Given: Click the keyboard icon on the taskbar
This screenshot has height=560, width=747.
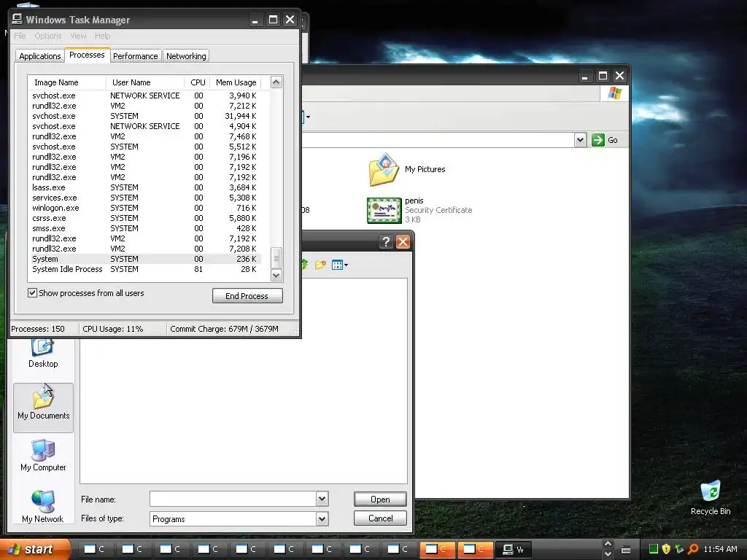Looking at the screenshot, I should pyautogui.click(x=626, y=550).
